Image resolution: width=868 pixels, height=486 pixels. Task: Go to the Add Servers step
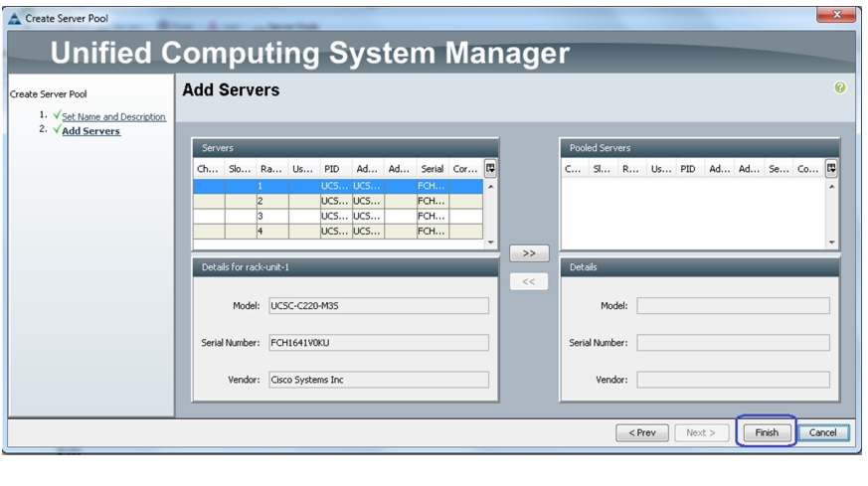pos(90,131)
